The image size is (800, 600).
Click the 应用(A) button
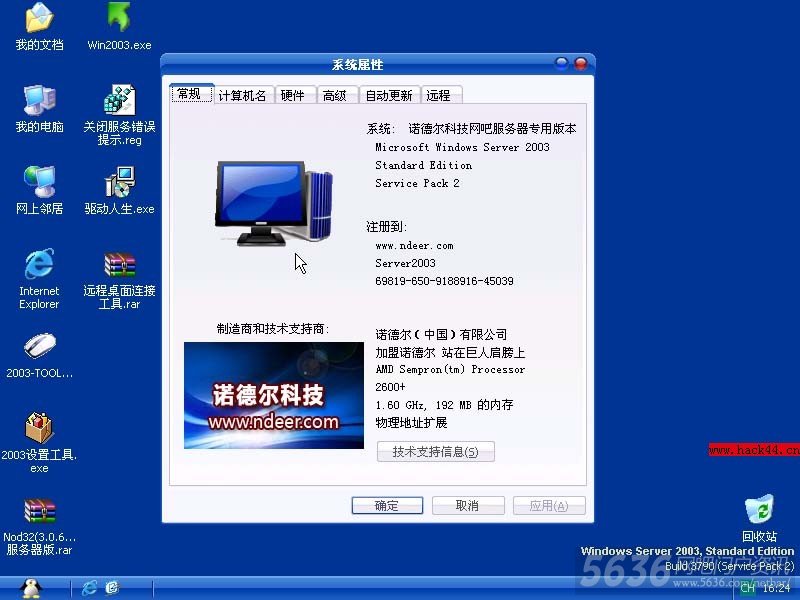click(549, 506)
